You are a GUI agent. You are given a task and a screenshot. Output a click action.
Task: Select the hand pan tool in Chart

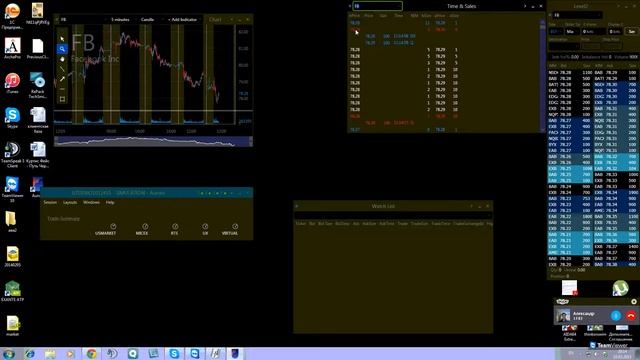[62, 59]
